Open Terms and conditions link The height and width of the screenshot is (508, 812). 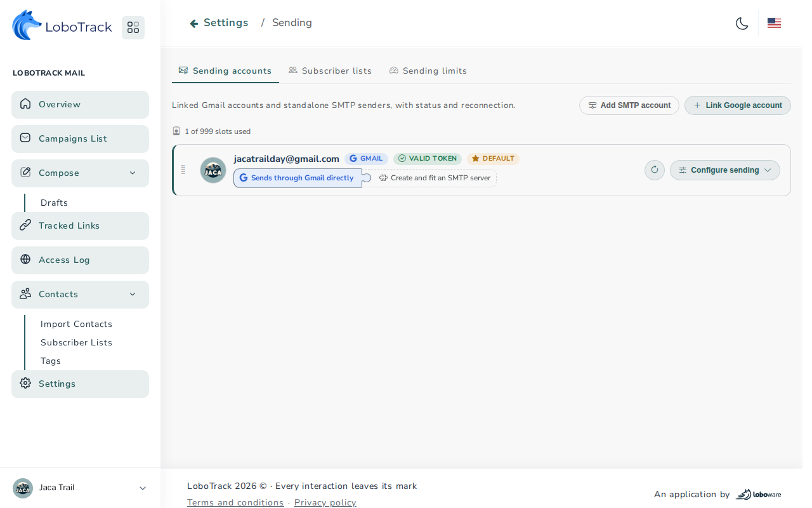tap(235, 502)
